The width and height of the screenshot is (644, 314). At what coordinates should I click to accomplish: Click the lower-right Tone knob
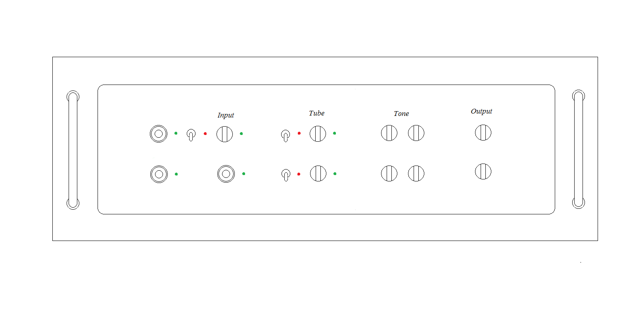tap(416, 173)
